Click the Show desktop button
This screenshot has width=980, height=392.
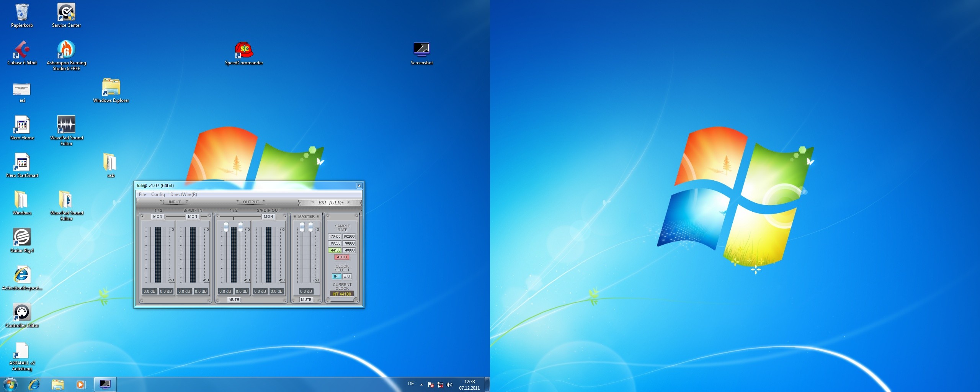point(487,384)
